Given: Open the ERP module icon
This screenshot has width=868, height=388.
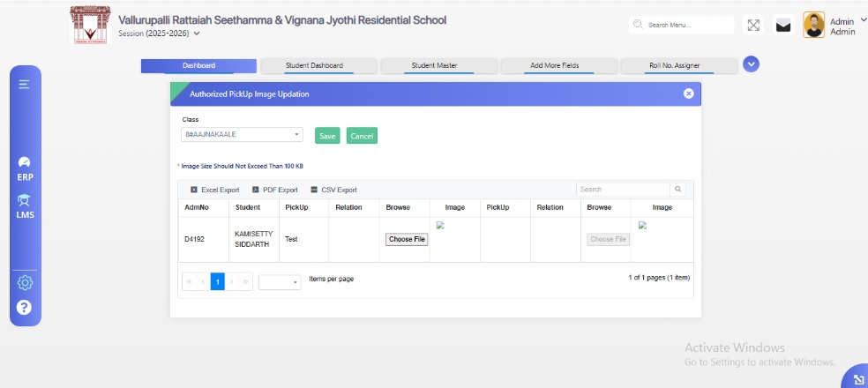Looking at the screenshot, I should pos(25,168).
